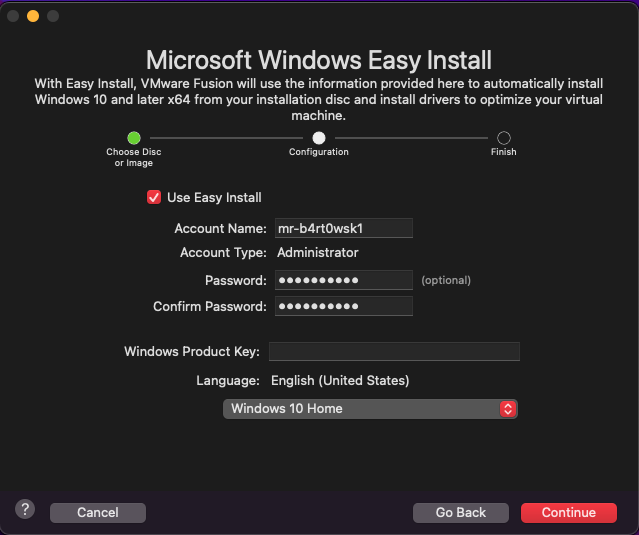Click the Account Name label
This screenshot has height=535, width=639.
coord(220,229)
